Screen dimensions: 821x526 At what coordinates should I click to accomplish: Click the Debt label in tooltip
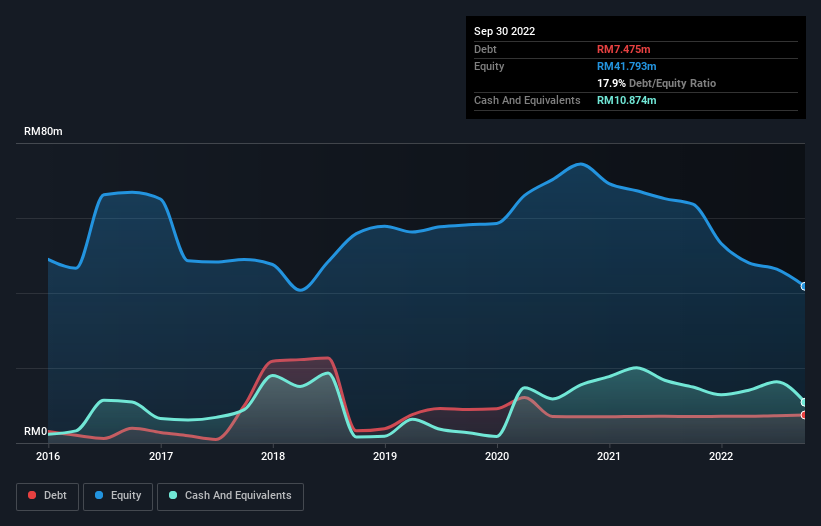pos(485,49)
